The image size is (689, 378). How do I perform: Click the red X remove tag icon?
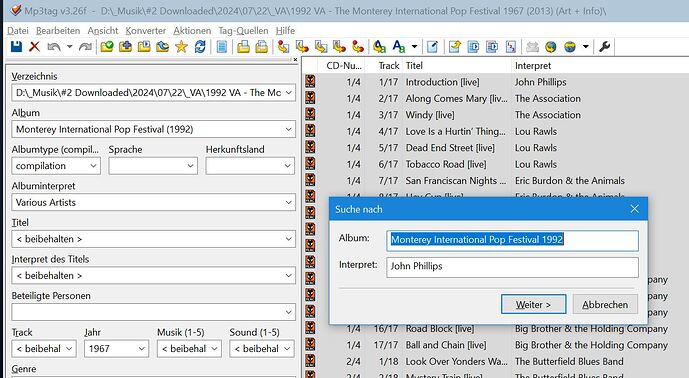(34, 47)
